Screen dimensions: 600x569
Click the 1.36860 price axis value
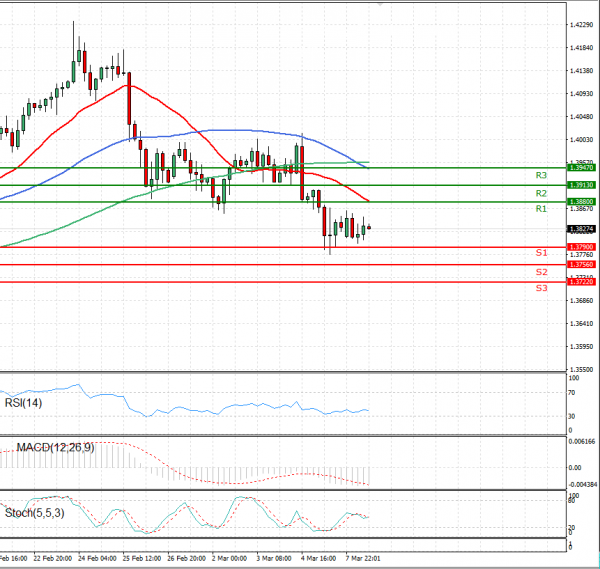pyautogui.click(x=581, y=301)
